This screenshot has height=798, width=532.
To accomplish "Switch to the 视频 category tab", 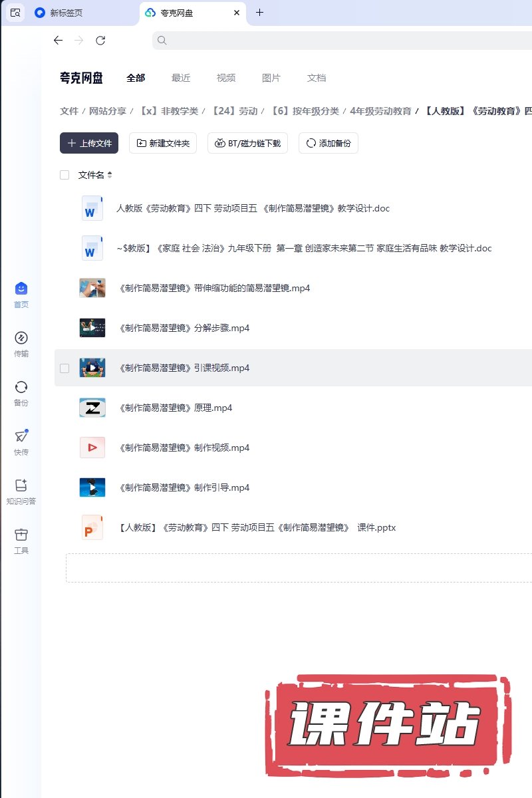I will (x=226, y=78).
